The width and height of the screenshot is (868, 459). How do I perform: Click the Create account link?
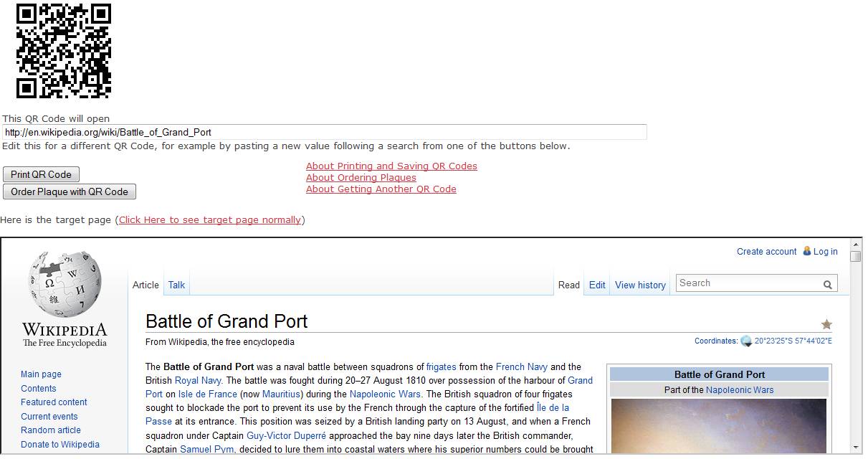[767, 251]
